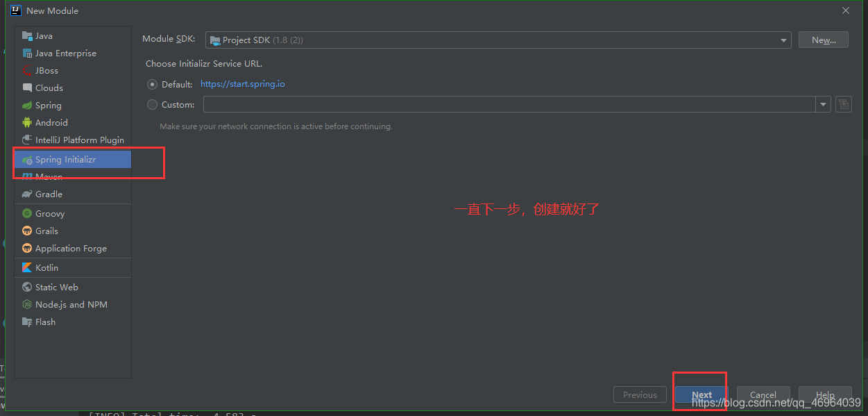Select IntelliJ Platform Plugin entry

point(73,140)
